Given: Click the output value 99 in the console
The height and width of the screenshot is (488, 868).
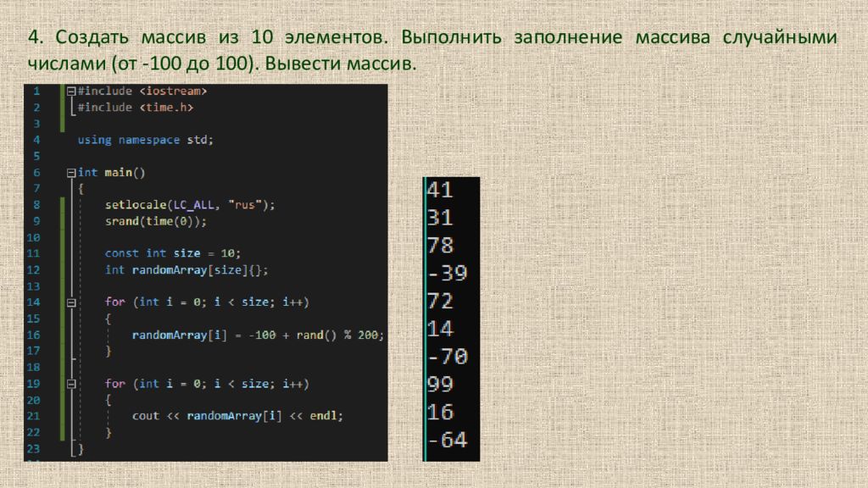Looking at the screenshot, I should pyautogui.click(x=441, y=384).
